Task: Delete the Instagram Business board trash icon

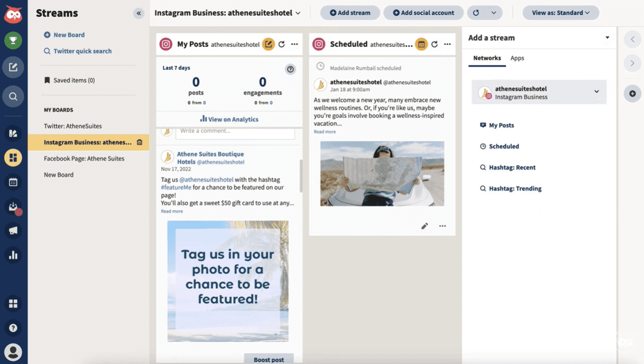Action: click(x=139, y=142)
